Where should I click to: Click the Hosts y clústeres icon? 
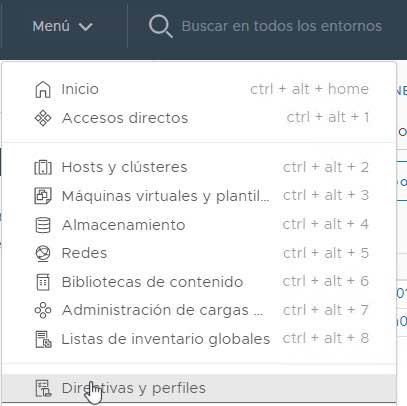point(43,167)
